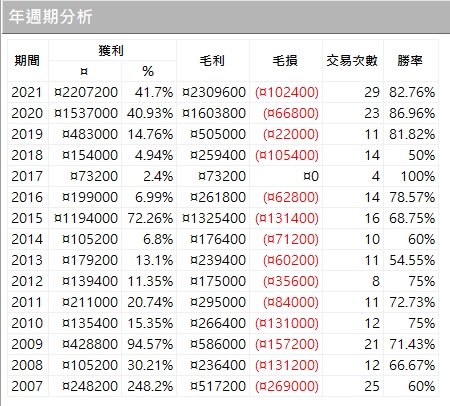
Task: Select the 毛損 column header
Action: point(286,61)
